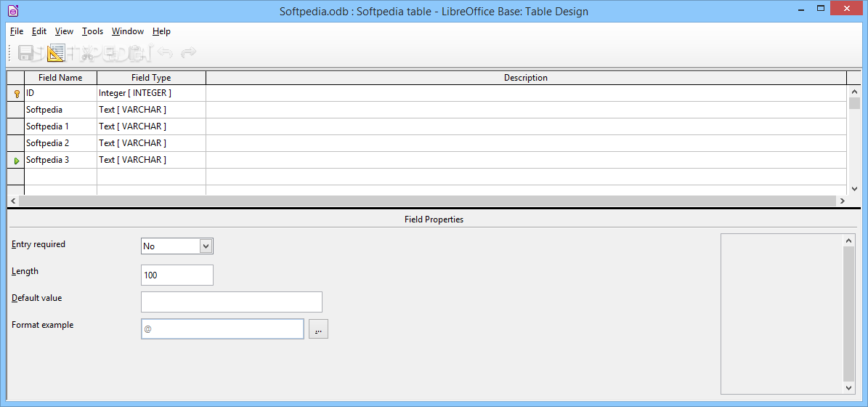
Task: Click the horizontal scrollbar left arrow
Action: (13, 201)
